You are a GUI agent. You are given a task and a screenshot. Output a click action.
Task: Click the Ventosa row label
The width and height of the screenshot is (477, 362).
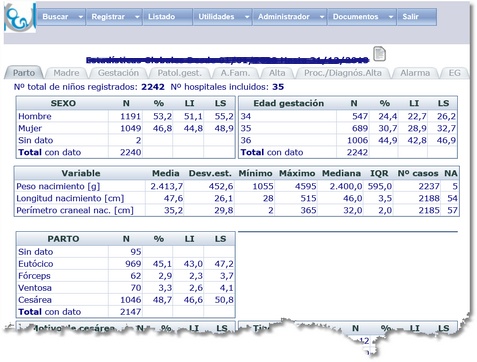(x=35, y=288)
